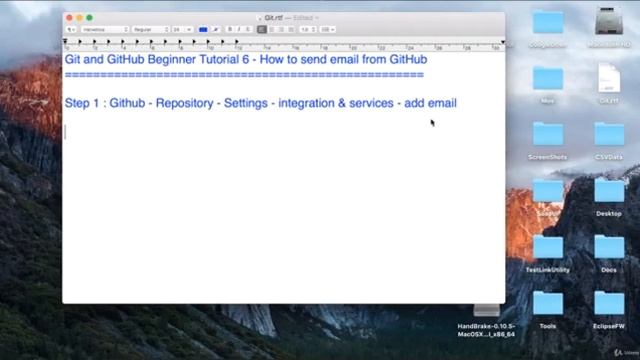Screen dimensions: 640x360
Task: Click the tutorial title line in the document
Action: (246, 60)
